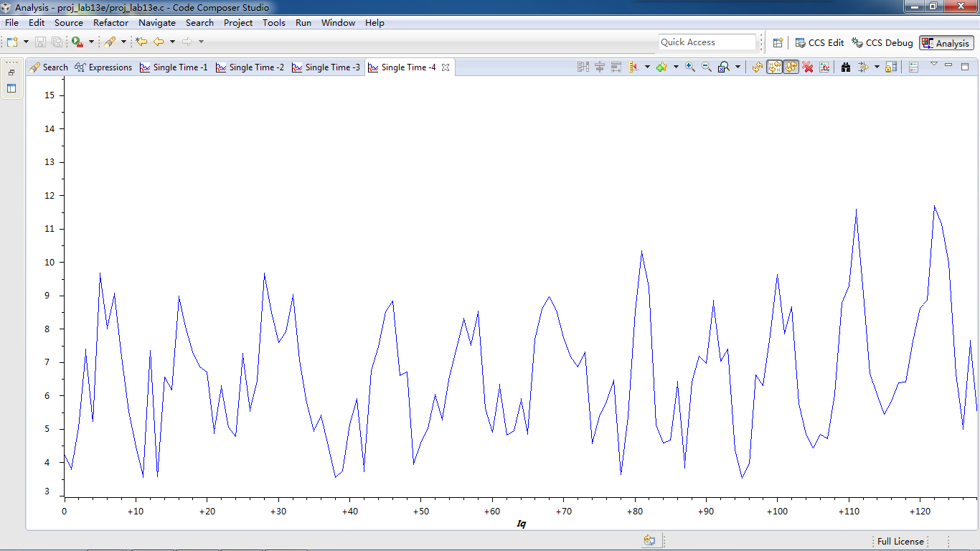Click the red X reset graph icon
980x551 pixels.
pyautogui.click(x=808, y=67)
